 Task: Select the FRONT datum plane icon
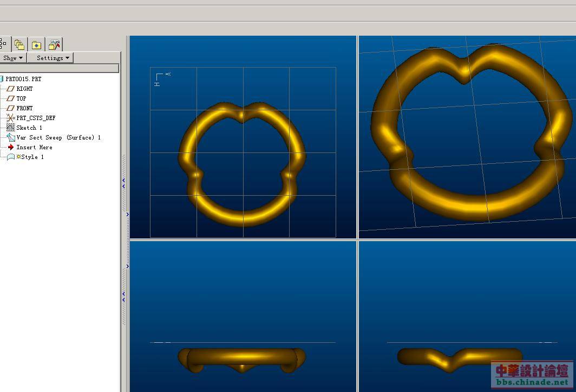click(x=11, y=108)
